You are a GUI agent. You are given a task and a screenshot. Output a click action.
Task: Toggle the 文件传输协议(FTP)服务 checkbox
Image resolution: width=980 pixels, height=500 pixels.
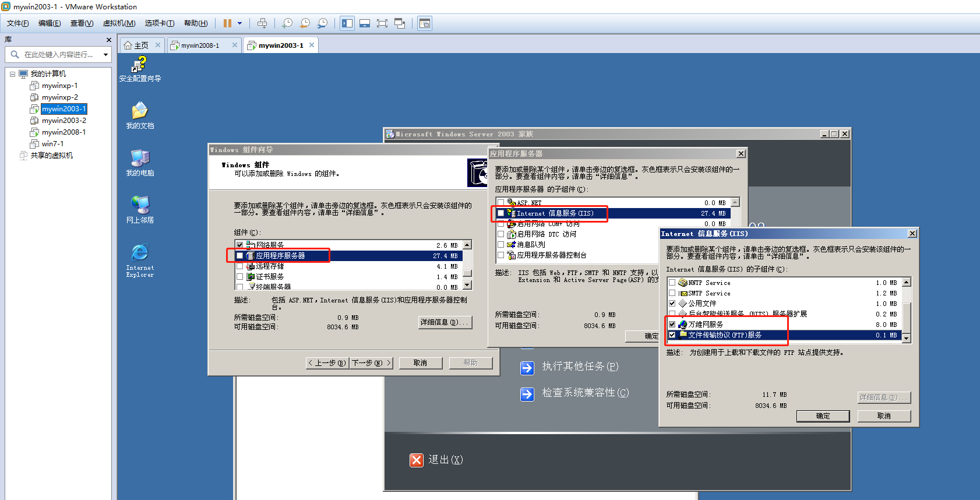click(672, 335)
